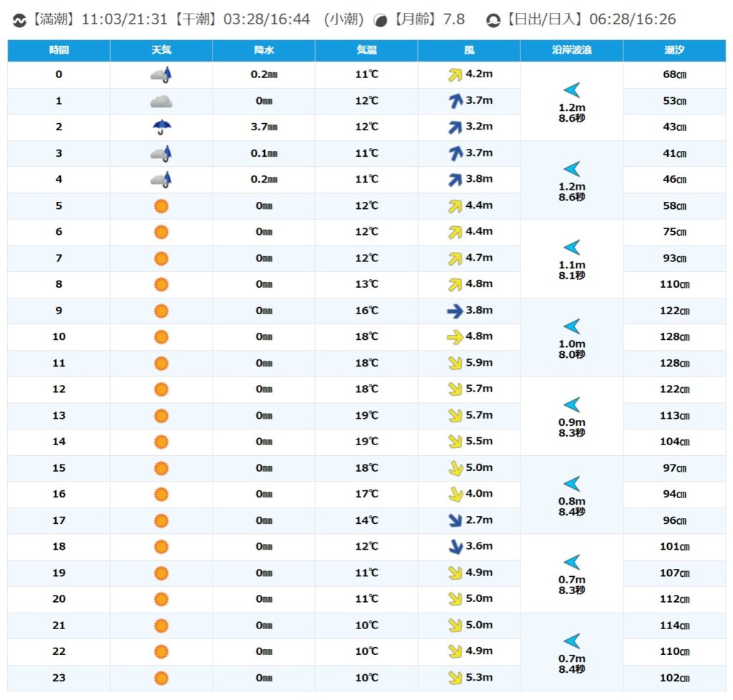Image resolution: width=733 pixels, height=700 pixels.
Task: Click the 気温 column header
Action: coord(366,50)
